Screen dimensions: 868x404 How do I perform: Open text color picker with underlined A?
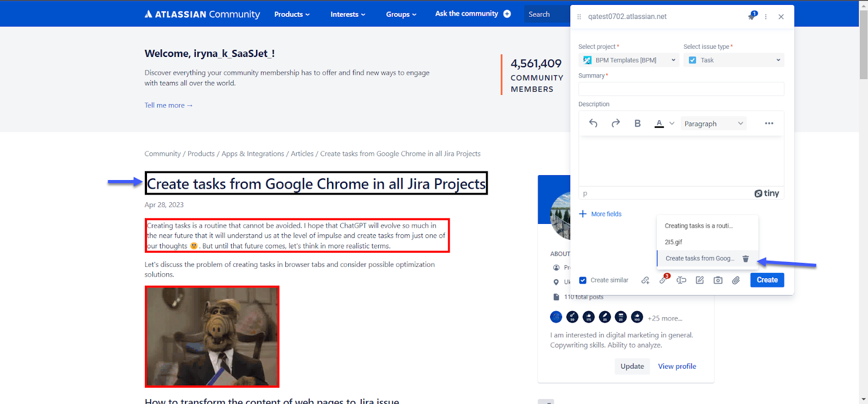(659, 124)
